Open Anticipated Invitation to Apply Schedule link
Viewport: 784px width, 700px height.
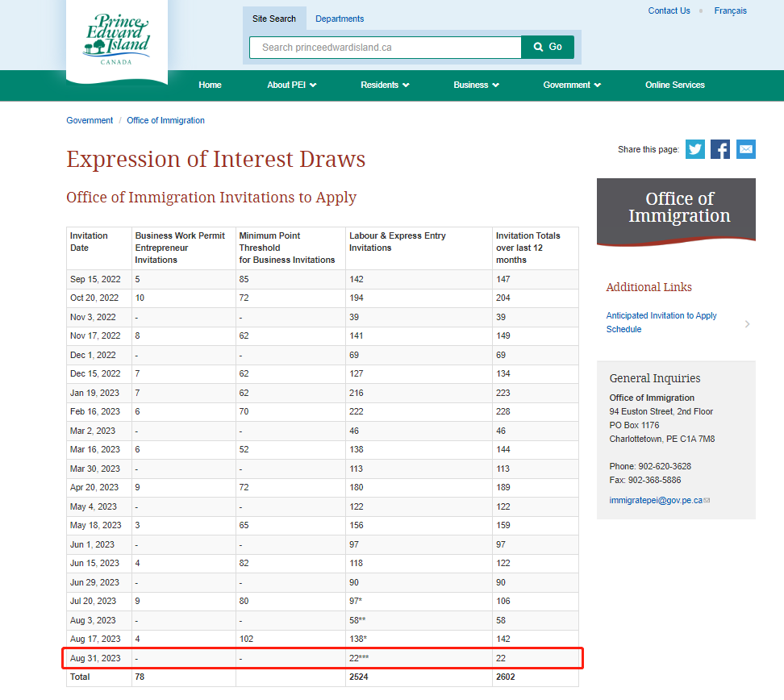tap(661, 323)
